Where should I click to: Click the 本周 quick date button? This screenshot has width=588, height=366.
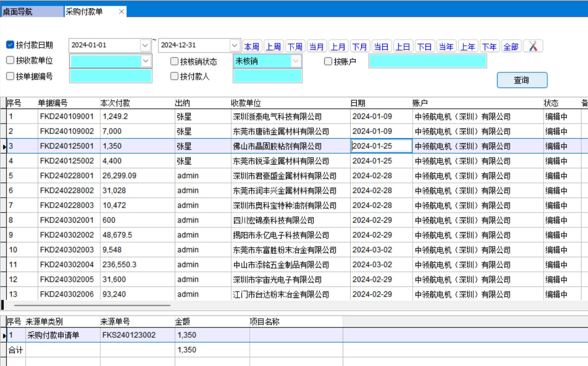251,47
